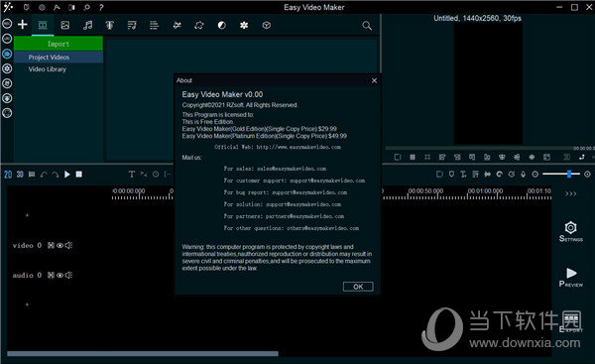The width and height of the screenshot is (595, 364).
Task: Click the magnifier search icon in media panel
Action: point(367,26)
